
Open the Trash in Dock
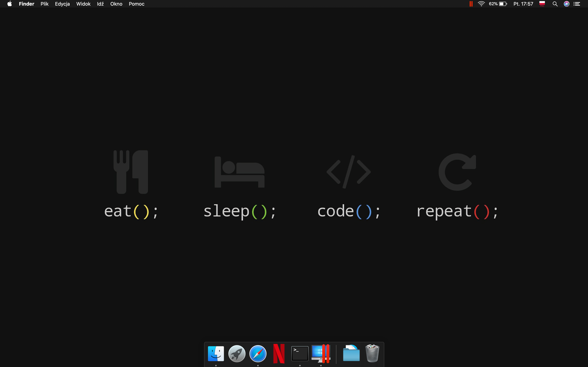(372, 353)
